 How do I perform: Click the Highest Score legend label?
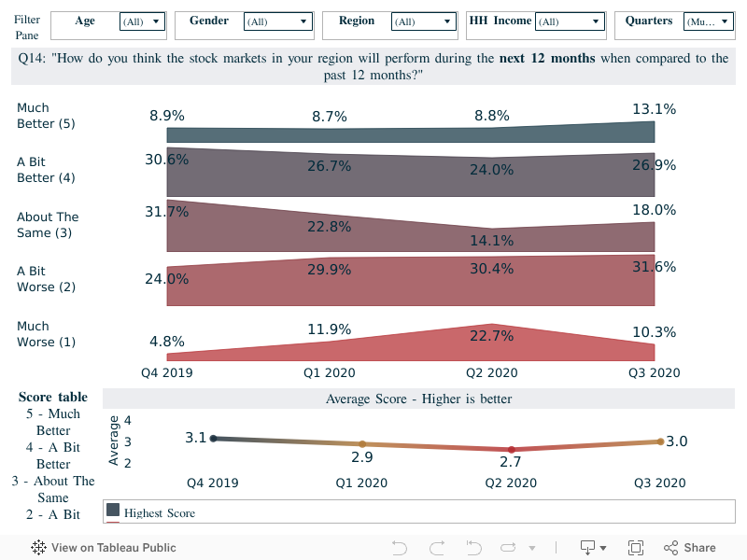(160, 512)
